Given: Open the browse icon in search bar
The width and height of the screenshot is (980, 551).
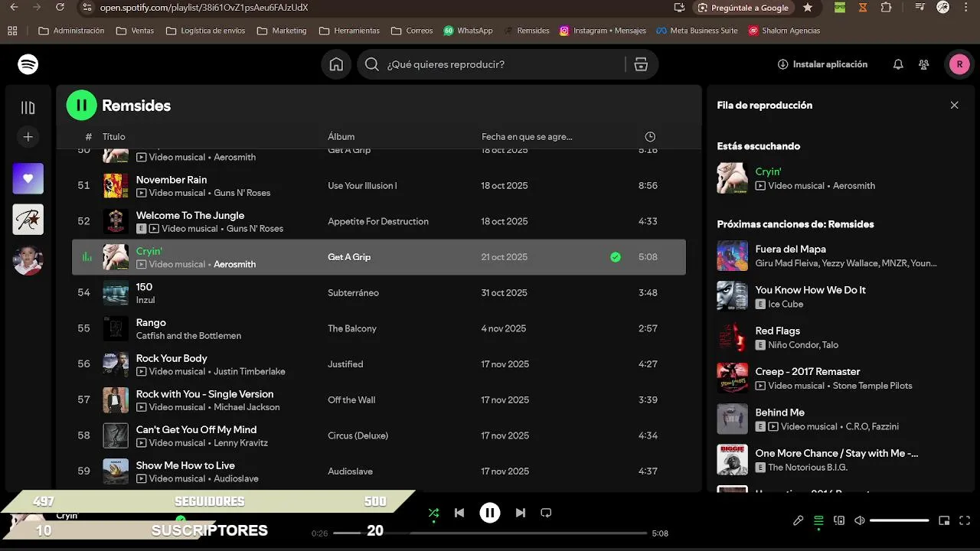Looking at the screenshot, I should tap(641, 64).
